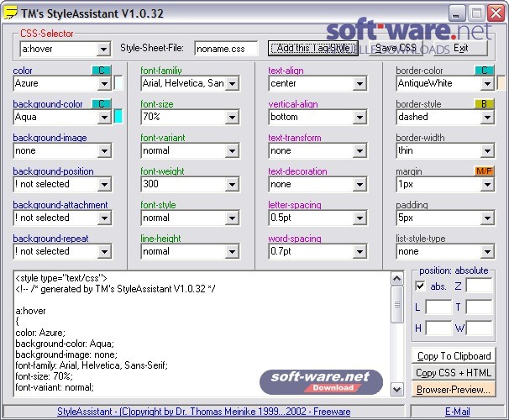
Task: Click the Azure color preview swatch
Action: tap(118, 83)
